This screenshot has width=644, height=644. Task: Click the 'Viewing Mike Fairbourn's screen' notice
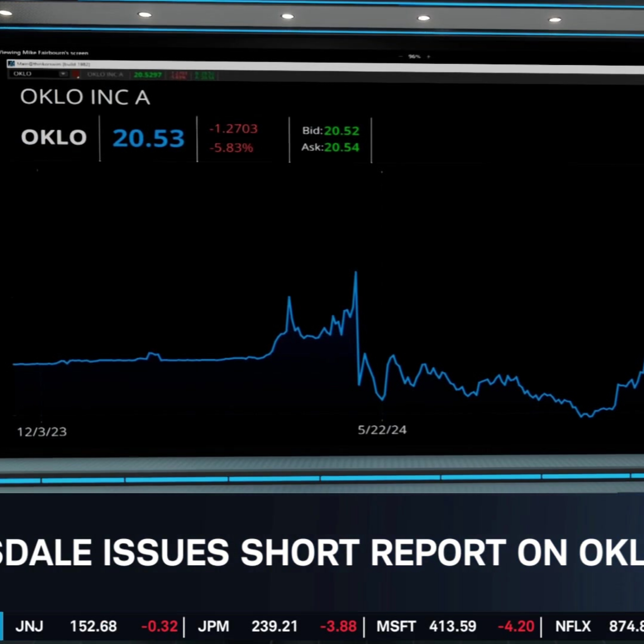tap(44, 53)
